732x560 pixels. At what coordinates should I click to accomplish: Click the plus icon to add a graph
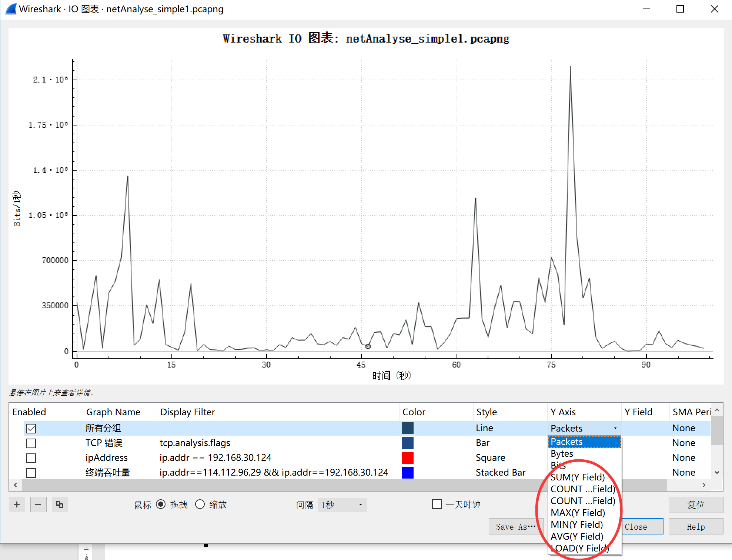point(17,504)
